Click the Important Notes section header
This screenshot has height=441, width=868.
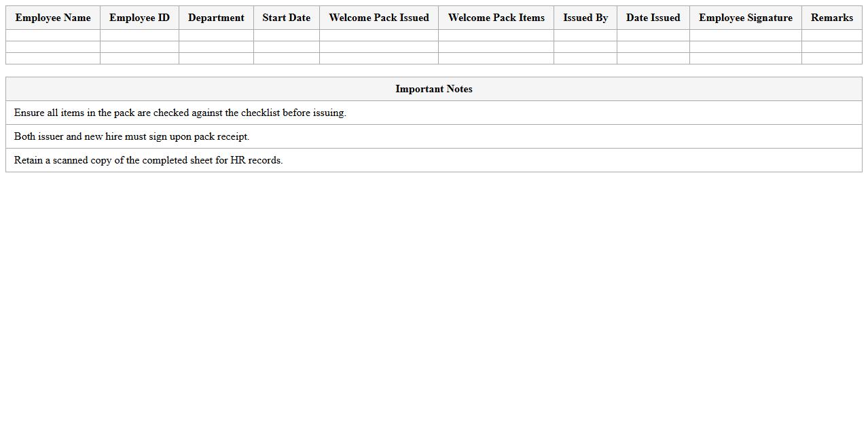[x=433, y=89]
